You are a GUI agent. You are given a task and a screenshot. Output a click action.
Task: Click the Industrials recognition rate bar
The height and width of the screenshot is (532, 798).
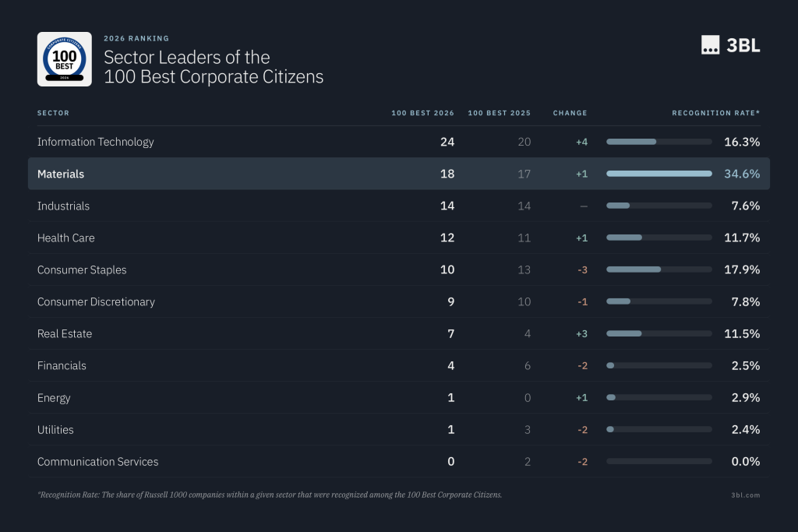pos(659,206)
